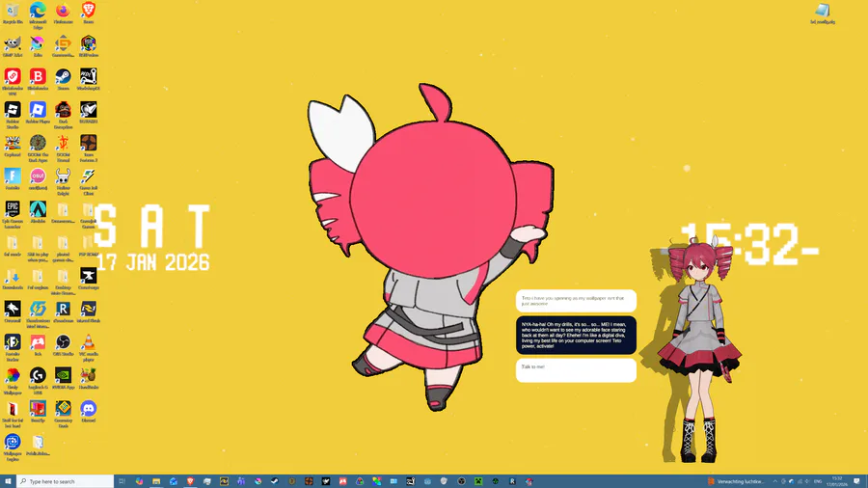Open the Doom Eternal desktop shortcut

(x=63, y=149)
